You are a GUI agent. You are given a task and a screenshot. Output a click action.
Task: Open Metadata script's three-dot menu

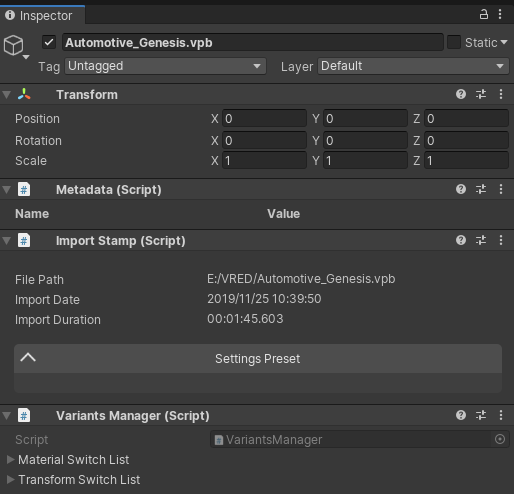click(x=501, y=189)
